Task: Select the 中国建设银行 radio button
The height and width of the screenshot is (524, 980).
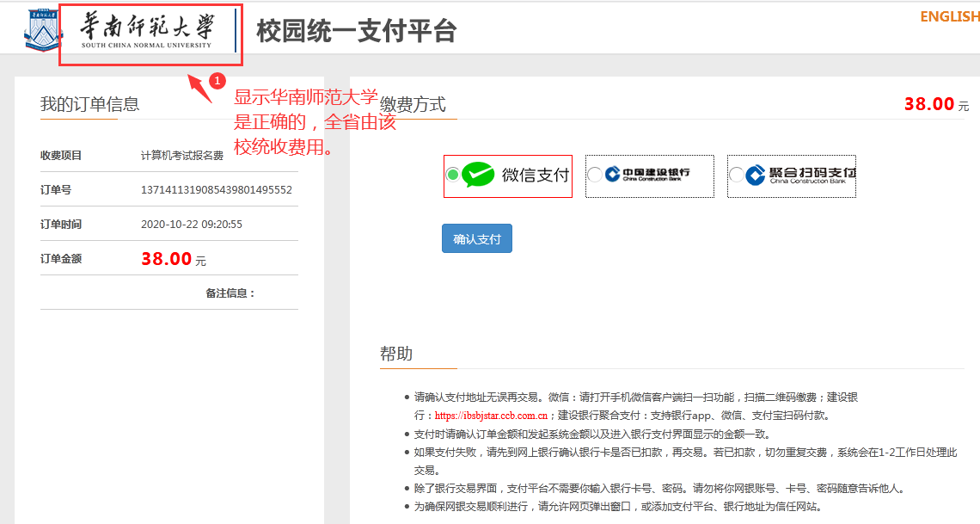Action: (595, 175)
